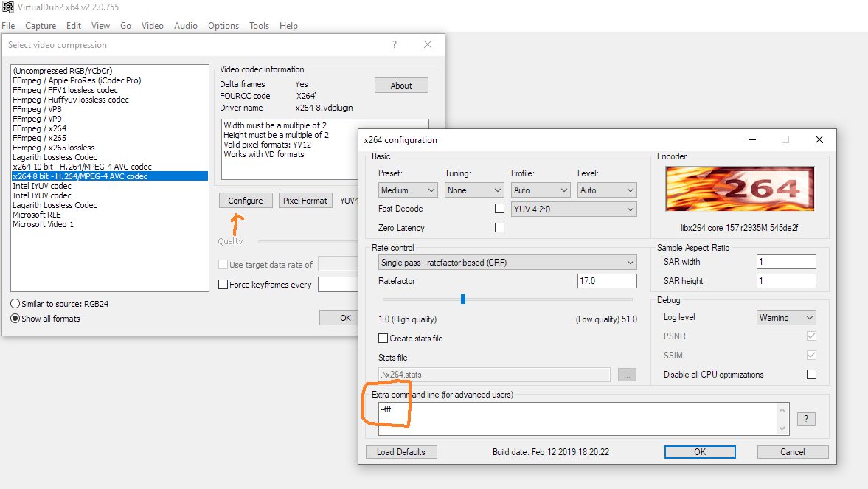Toggle Disable all CPU optimizations checkbox
The width and height of the screenshot is (868, 489).
(x=811, y=375)
